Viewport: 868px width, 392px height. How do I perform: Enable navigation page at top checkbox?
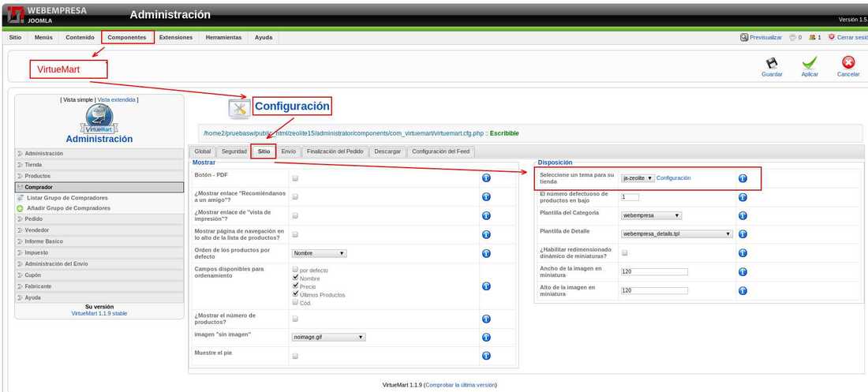[x=295, y=234]
